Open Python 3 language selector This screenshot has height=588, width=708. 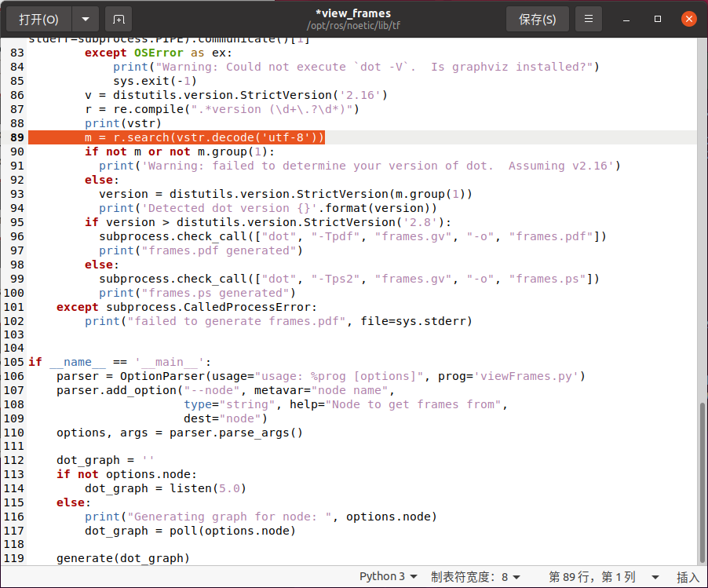coord(388,577)
